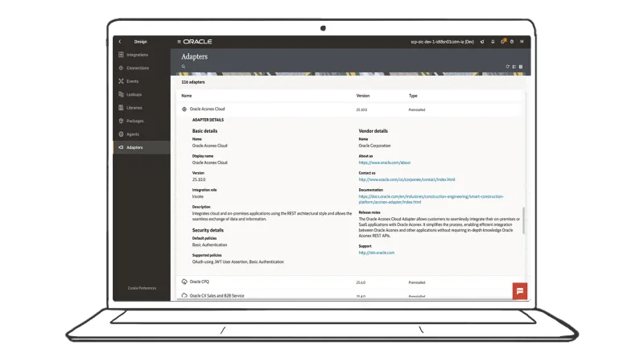Click version 25.6.0 in Oracle CPQ row
Screen dimensions: 644x362
click(x=361, y=282)
